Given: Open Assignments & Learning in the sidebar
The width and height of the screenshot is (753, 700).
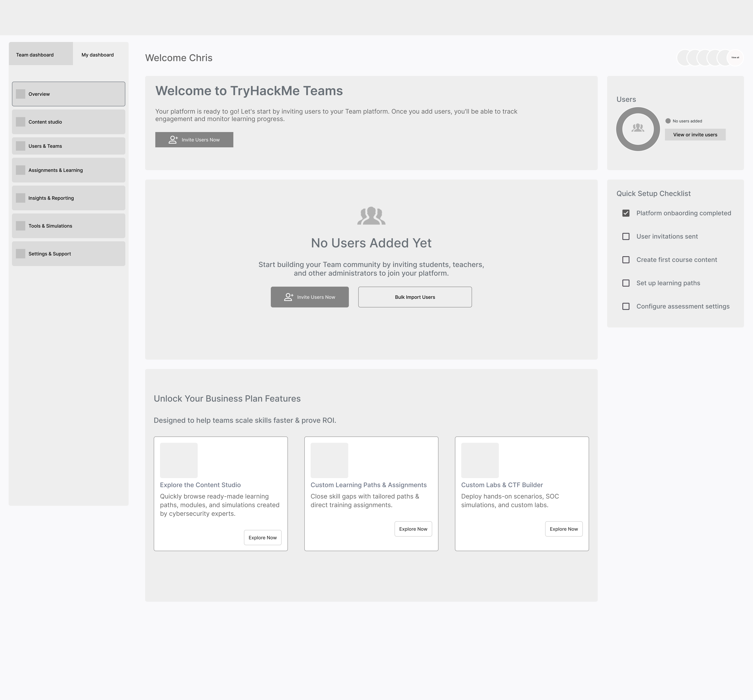Looking at the screenshot, I should click(x=68, y=170).
